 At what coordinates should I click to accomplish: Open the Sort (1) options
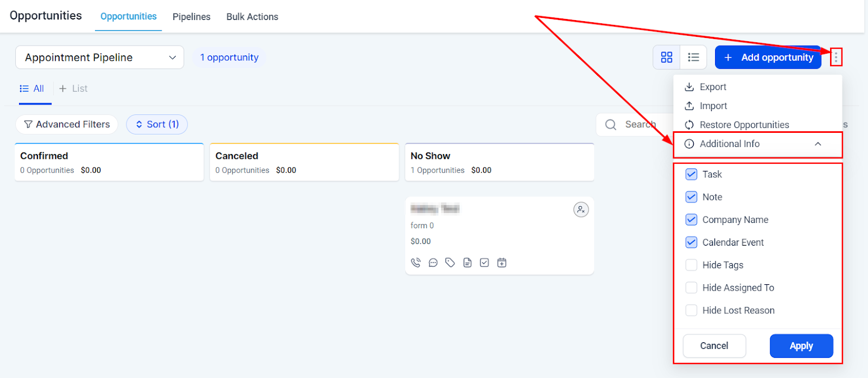(157, 124)
